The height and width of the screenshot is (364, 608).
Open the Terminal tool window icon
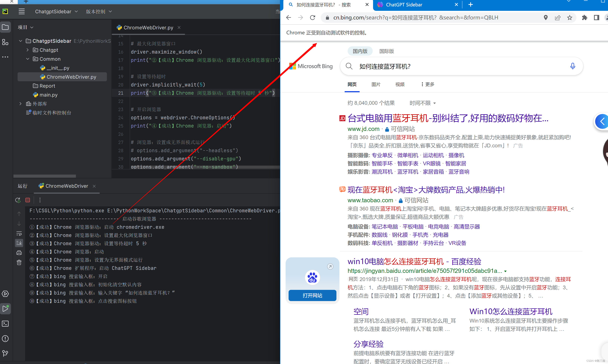(5, 324)
